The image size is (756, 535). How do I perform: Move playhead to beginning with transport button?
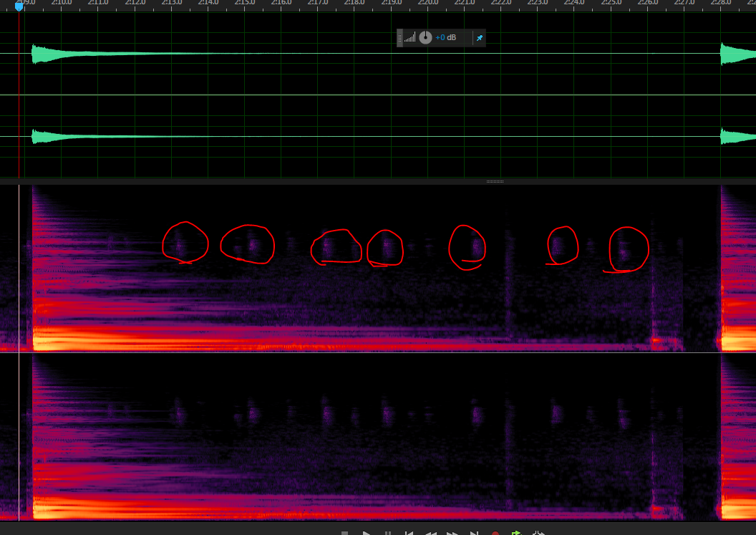408,532
